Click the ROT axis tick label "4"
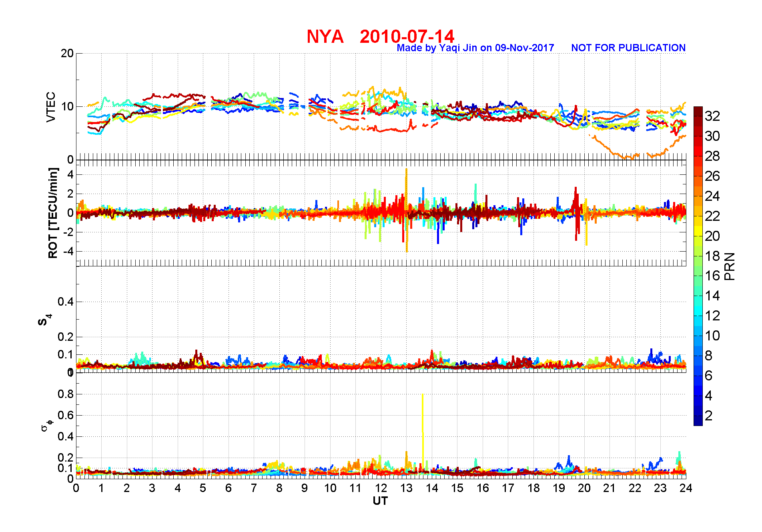762x532 pixels. tap(70, 174)
